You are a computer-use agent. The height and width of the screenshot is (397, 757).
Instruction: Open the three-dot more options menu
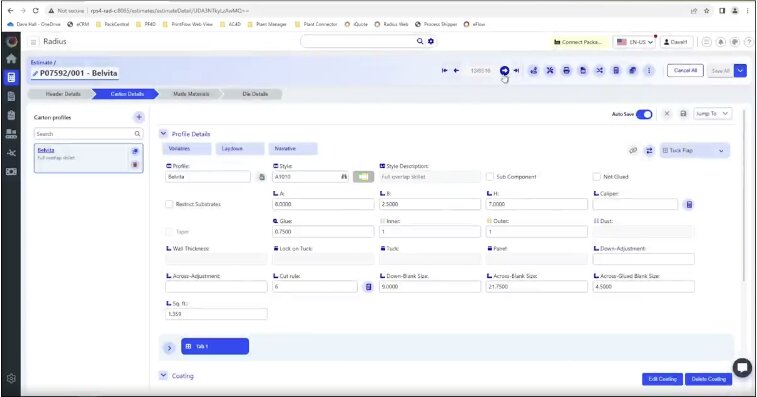tap(649, 71)
